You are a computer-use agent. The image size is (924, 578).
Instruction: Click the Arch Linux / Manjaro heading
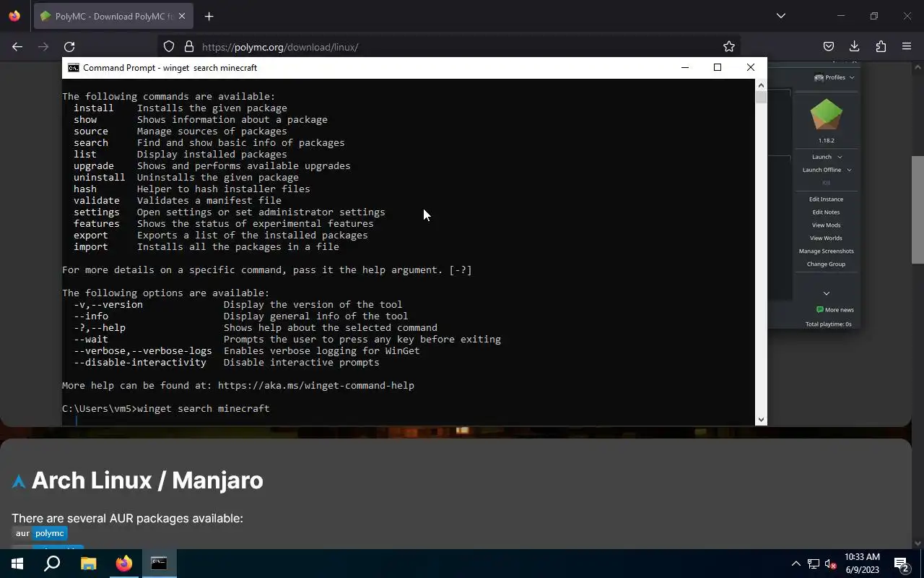coord(147,480)
